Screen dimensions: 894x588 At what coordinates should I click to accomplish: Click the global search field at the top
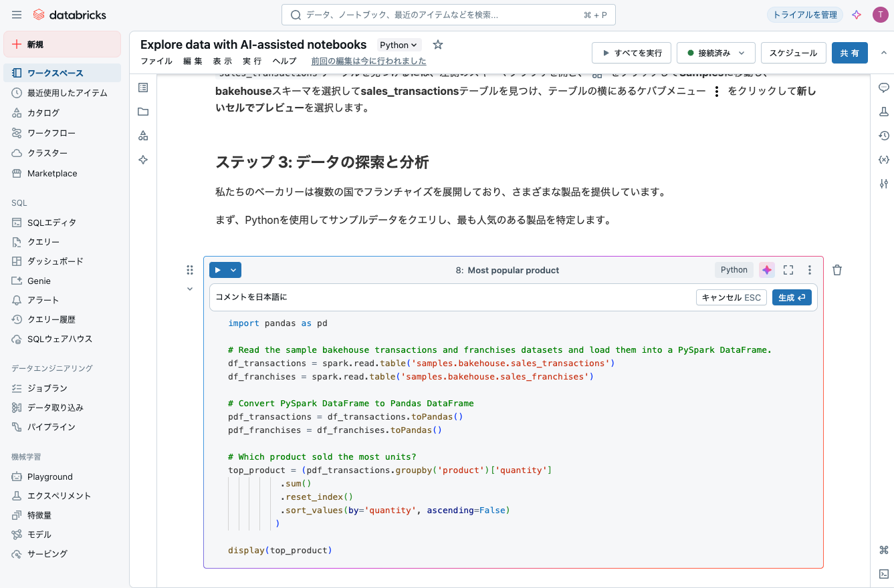point(447,14)
